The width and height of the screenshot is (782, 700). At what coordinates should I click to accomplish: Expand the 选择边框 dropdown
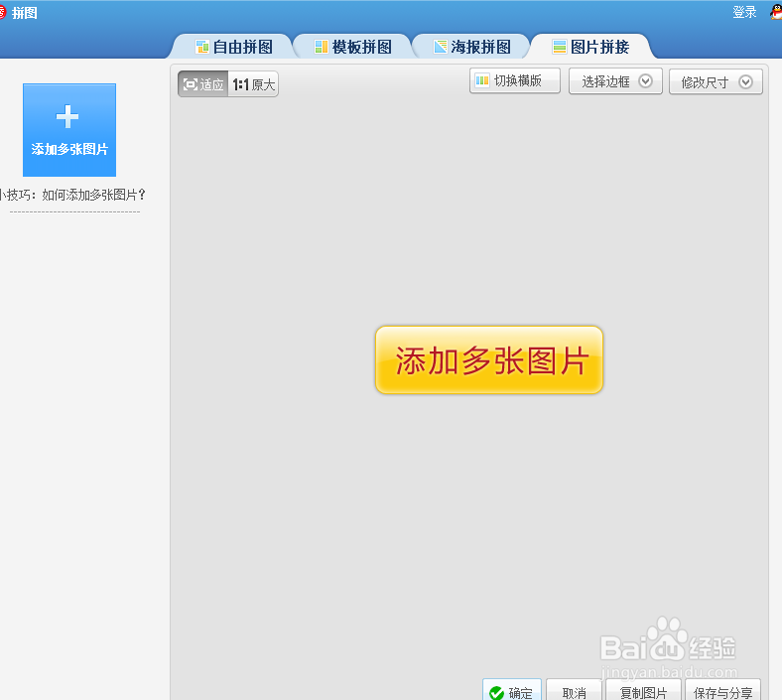coord(615,81)
